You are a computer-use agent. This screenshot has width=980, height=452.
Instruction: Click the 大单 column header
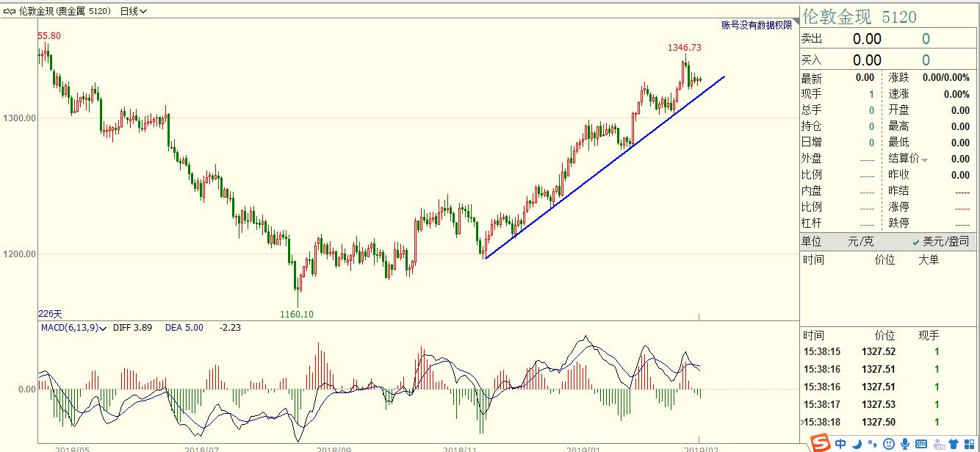pos(929,259)
